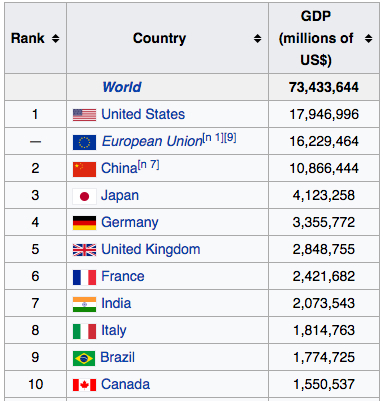The image size is (383, 401).
Task: Select the value 3,355,772
Action: pos(324,223)
